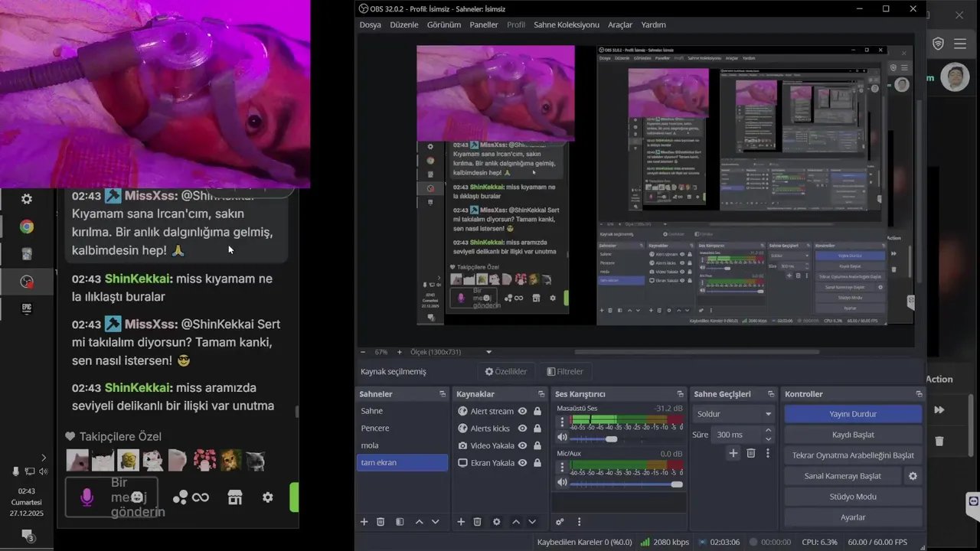The image size is (980, 551).
Task: Click Kaydı Başlat to start recording
Action: (853, 435)
